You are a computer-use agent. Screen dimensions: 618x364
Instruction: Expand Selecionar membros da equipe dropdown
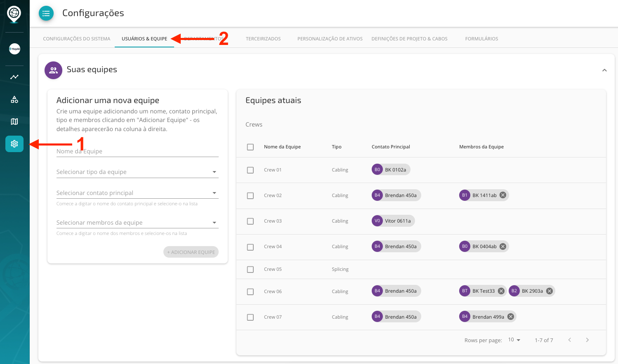click(137, 223)
